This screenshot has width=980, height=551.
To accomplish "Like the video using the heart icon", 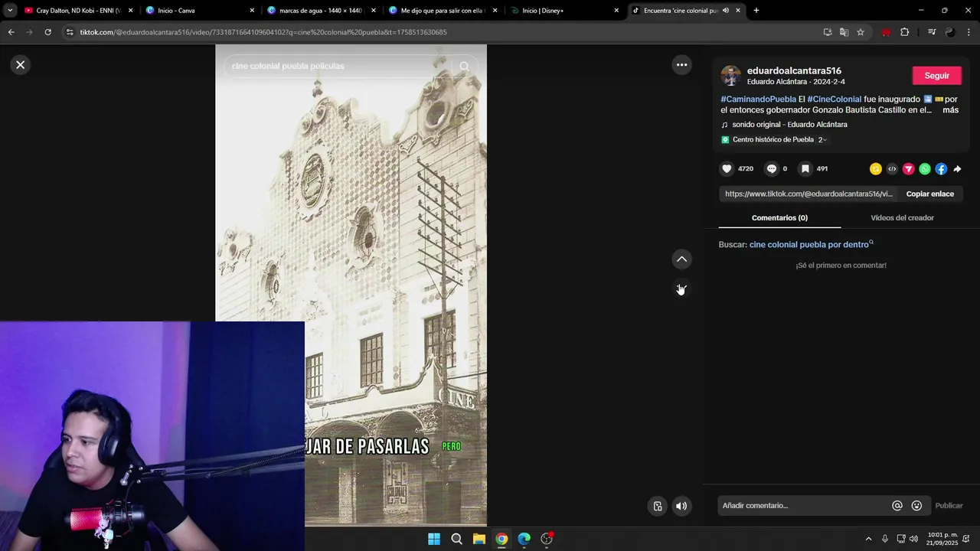I will point(727,169).
